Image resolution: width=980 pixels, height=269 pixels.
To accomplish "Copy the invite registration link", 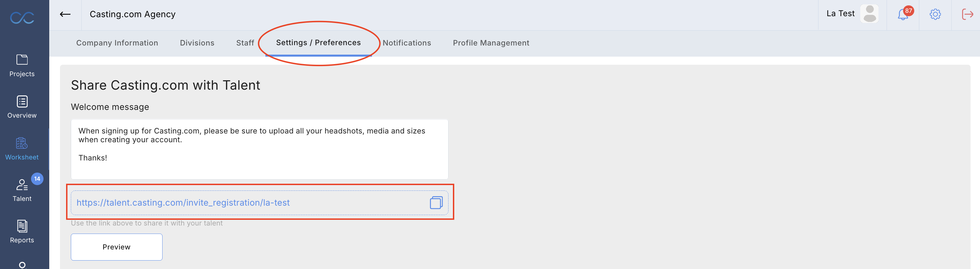I will tap(436, 203).
